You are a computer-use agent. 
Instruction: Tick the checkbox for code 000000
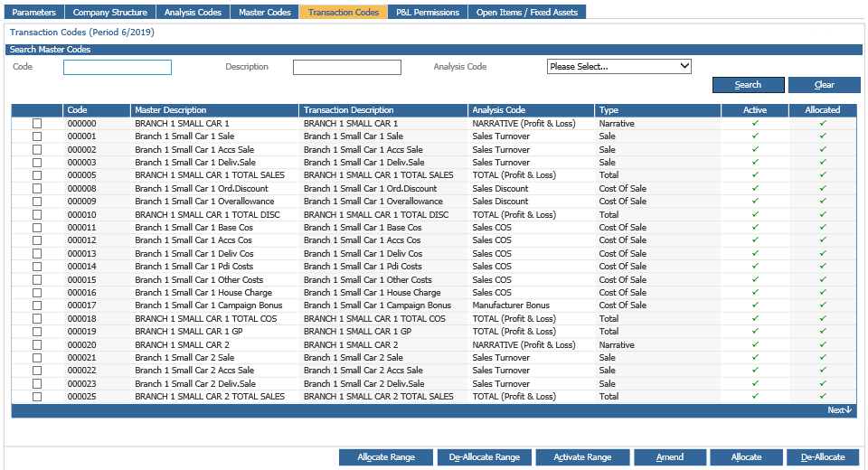37,124
